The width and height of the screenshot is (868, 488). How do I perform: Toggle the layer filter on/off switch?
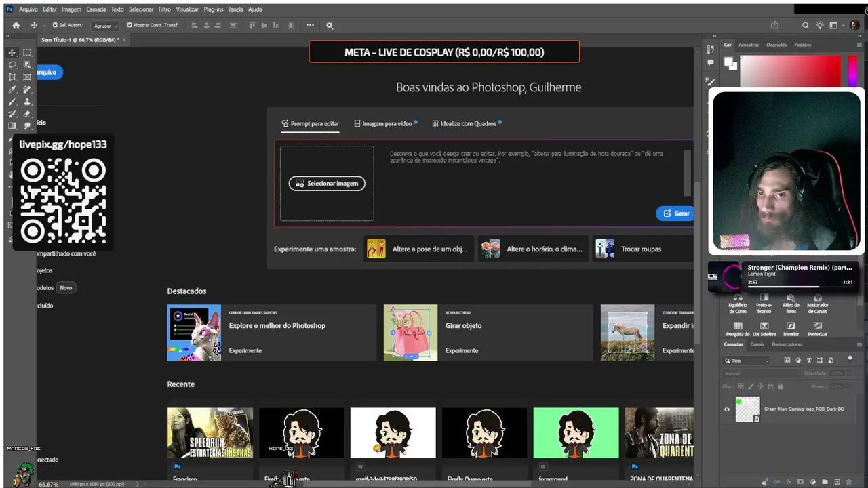(850, 359)
